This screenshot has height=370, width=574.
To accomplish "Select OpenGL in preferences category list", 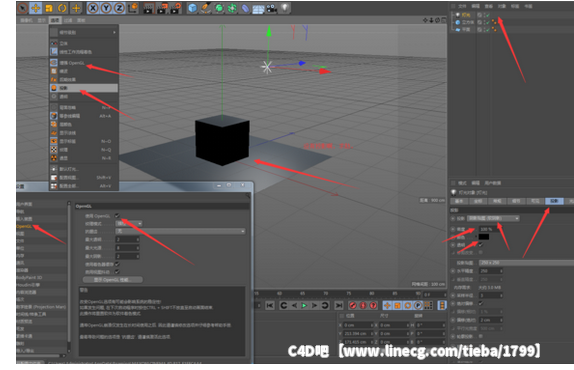I will coord(24,226).
